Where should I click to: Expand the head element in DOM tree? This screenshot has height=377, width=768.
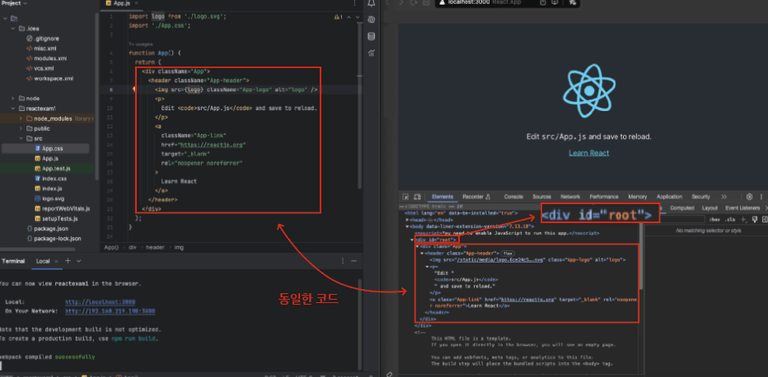(x=407, y=220)
